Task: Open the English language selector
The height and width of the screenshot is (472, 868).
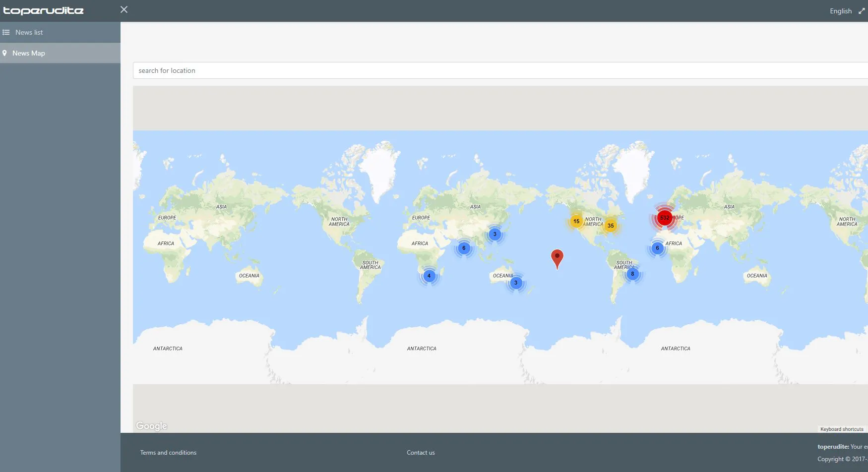Action: click(x=841, y=11)
